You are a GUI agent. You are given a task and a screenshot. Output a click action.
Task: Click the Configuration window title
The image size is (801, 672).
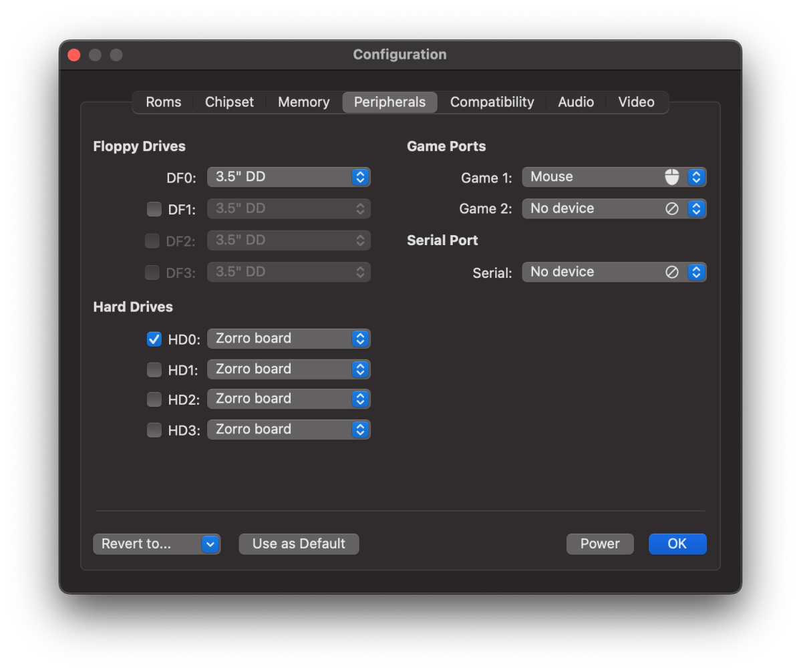[399, 55]
